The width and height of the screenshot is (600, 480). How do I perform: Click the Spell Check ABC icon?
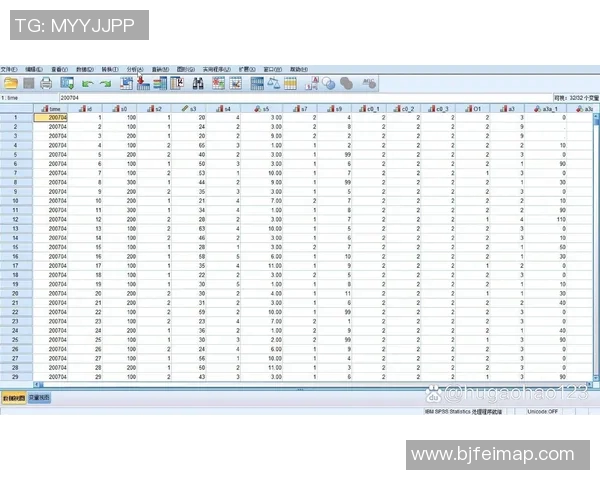[369, 84]
